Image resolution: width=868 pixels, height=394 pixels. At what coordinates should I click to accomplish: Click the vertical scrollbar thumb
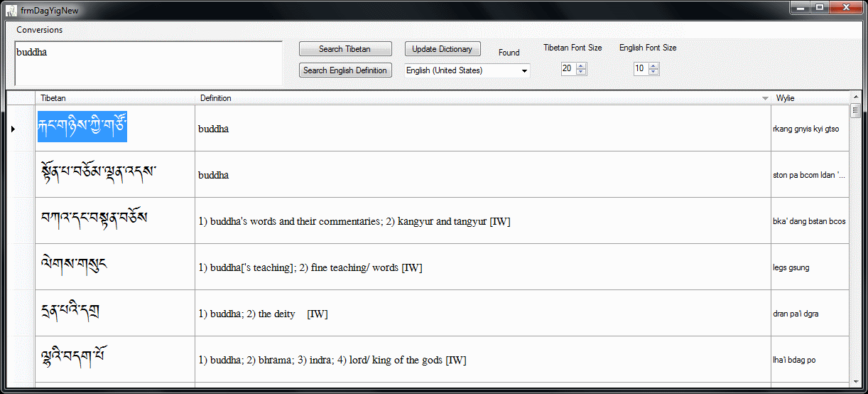[x=855, y=110]
